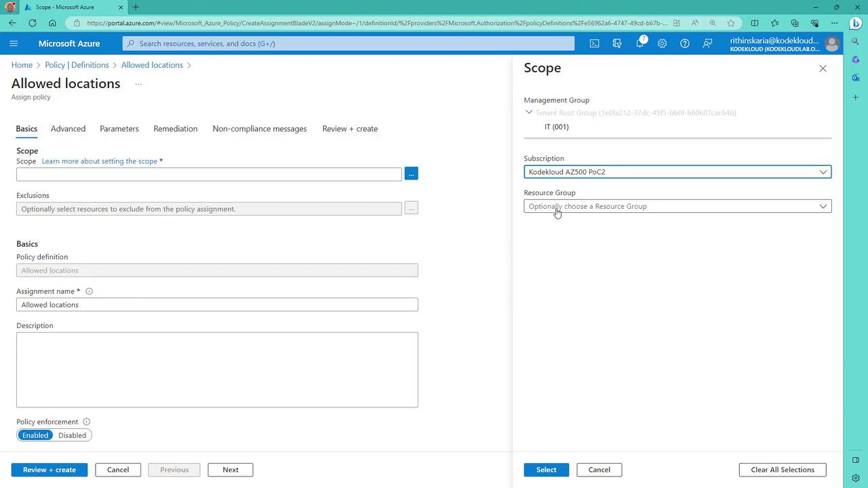868x488 pixels.
Task: Click Cancel in the Scope panel
Action: 599,470
